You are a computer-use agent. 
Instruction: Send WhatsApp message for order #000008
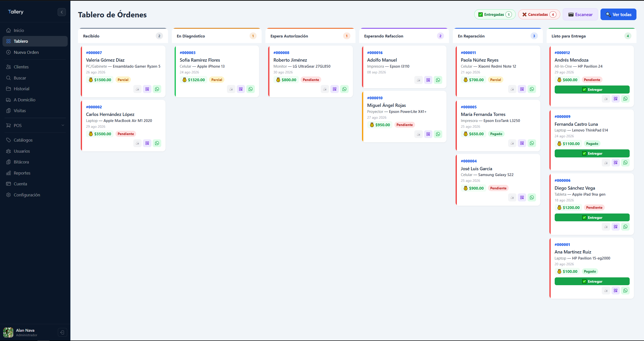pos(344,89)
